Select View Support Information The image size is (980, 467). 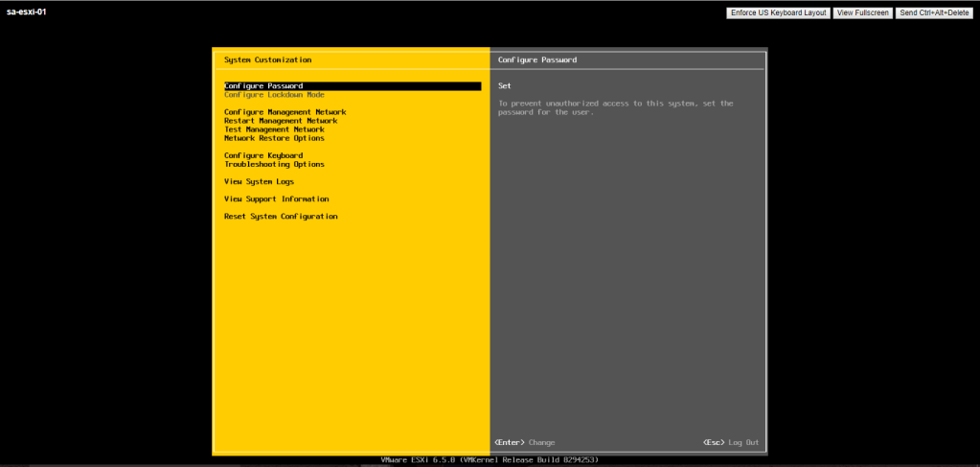pos(276,199)
